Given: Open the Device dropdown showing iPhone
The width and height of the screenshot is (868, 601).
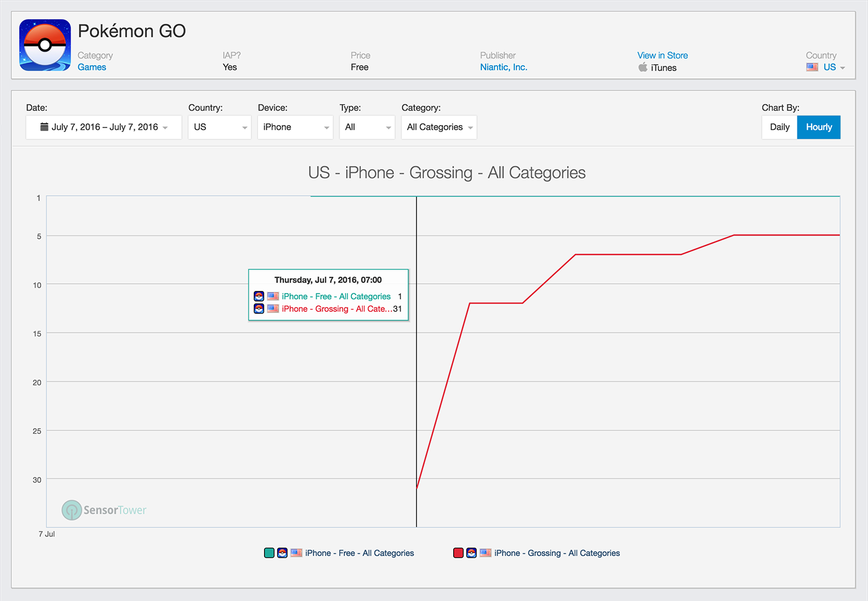Looking at the screenshot, I should (295, 127).
